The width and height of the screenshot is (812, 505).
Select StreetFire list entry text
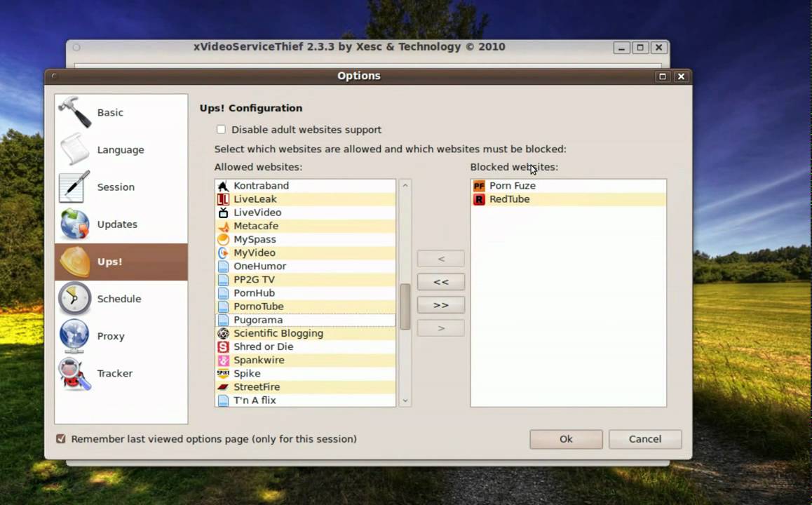pos(257,387)
